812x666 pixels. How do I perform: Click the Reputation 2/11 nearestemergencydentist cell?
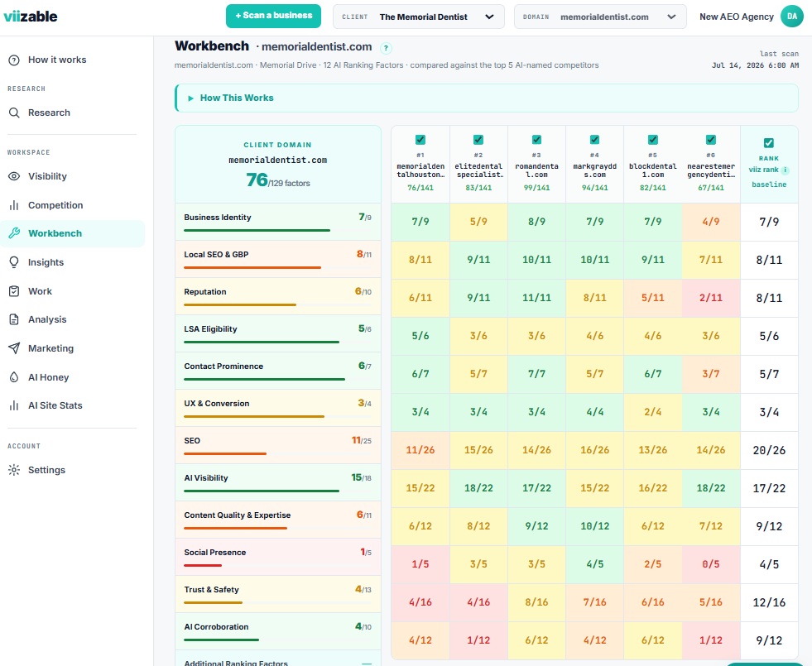pyautogui.click(x=711, y=298)
